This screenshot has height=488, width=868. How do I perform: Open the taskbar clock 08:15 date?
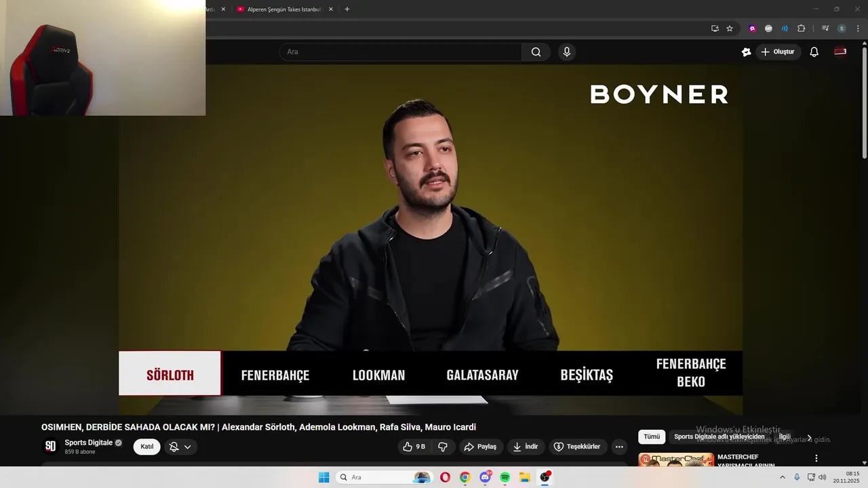click(847, 477)
